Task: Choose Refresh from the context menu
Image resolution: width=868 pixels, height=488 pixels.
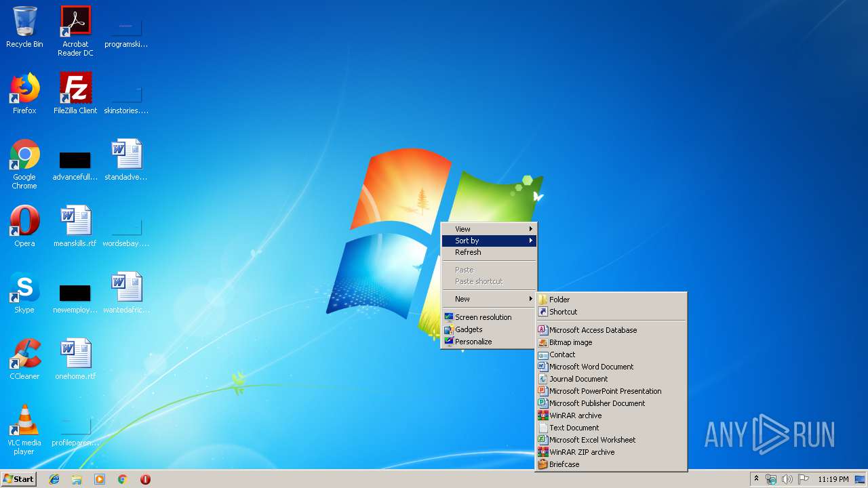Action: pyautogui.click(x=489, y=252)
